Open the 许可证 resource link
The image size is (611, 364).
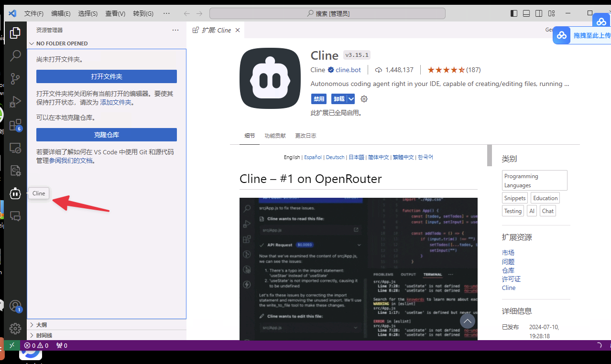pos(511,279)
